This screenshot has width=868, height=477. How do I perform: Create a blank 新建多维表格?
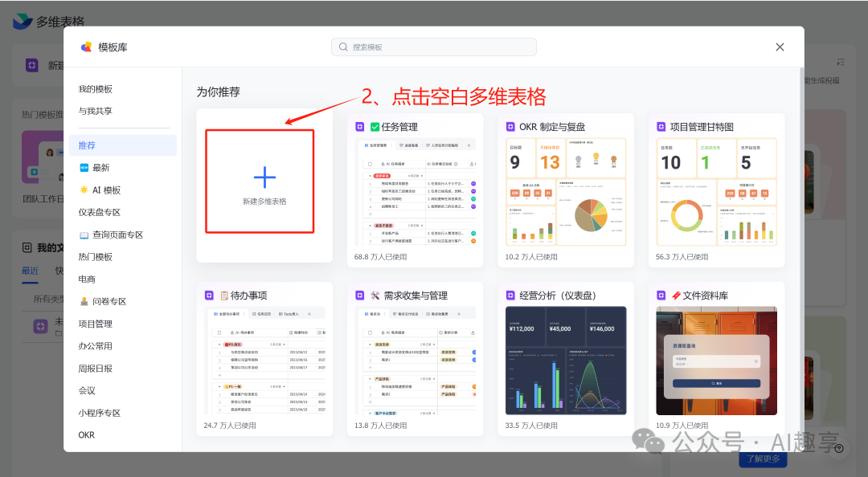coord(264,185)
